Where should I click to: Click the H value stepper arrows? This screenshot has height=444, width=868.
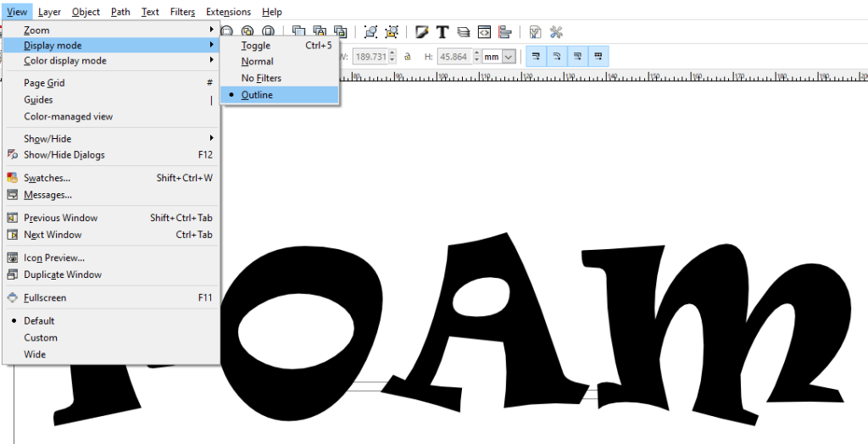[477, 56]
